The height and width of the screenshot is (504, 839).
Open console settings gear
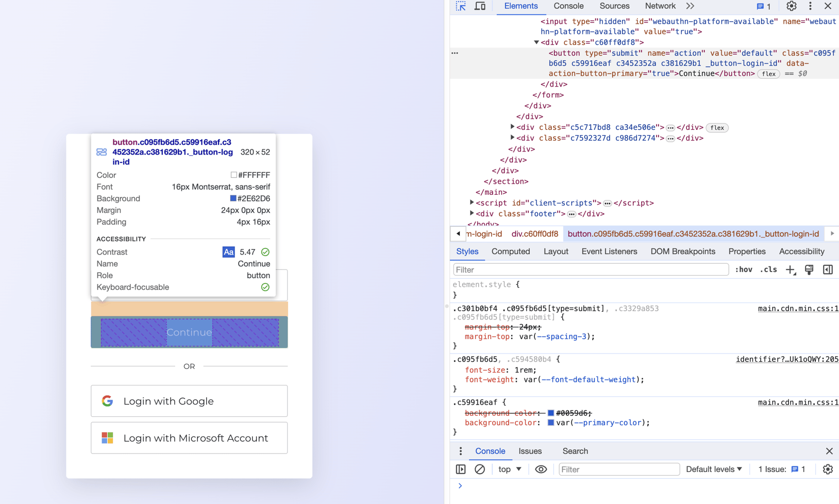point(828,469)
